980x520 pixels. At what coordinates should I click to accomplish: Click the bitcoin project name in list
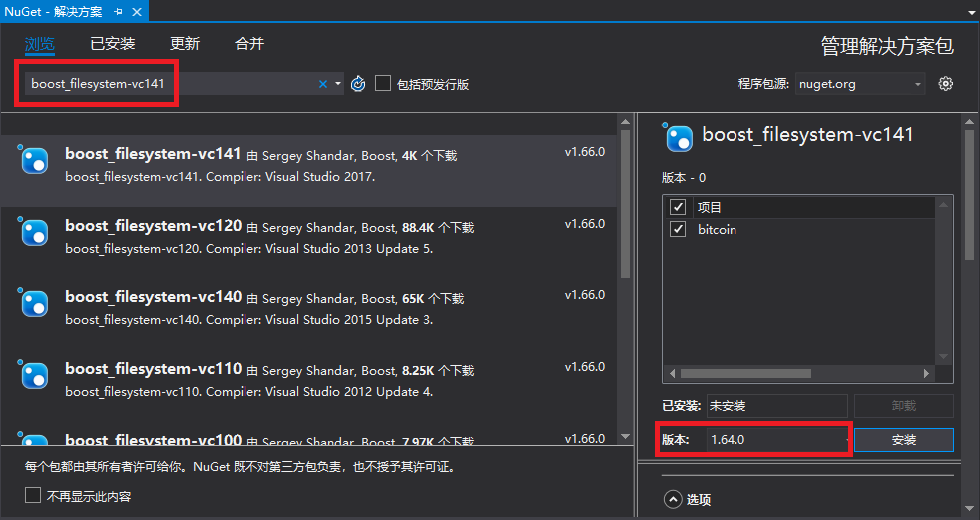[717, 230]
